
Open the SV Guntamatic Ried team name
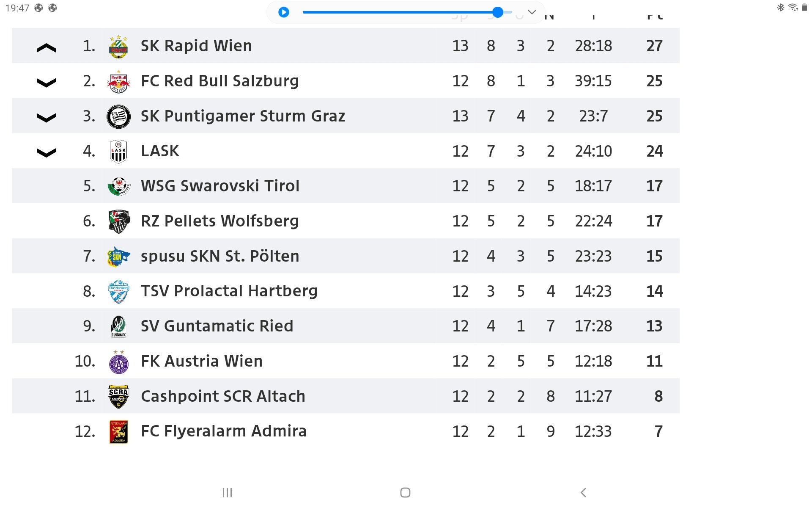click(x=217, y=326)
